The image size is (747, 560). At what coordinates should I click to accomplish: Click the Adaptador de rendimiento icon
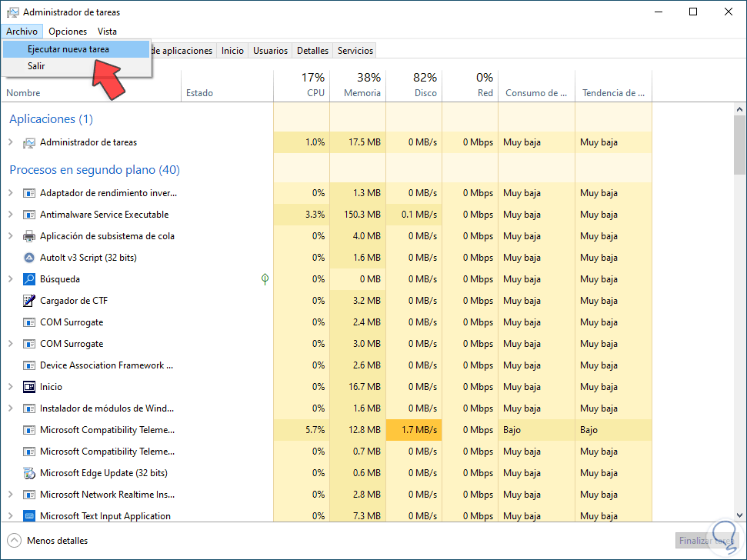29,193
